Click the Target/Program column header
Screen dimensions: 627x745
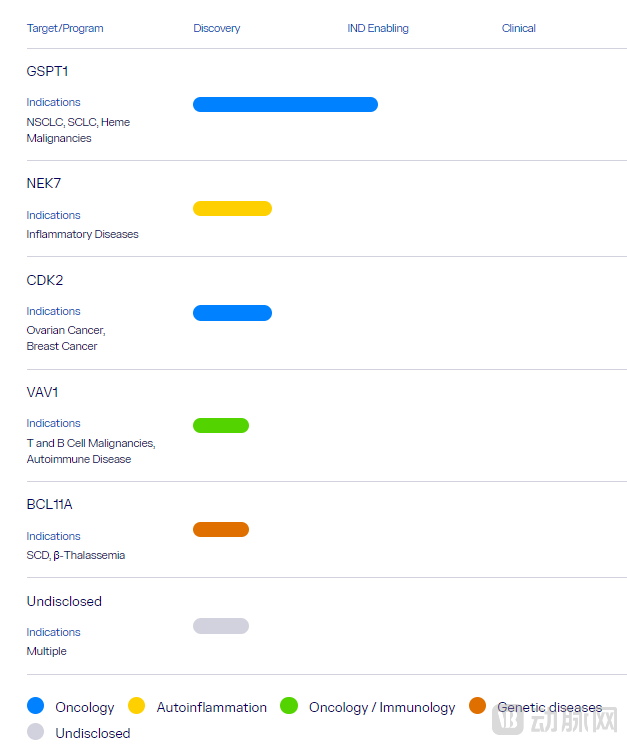click(65, 28)
